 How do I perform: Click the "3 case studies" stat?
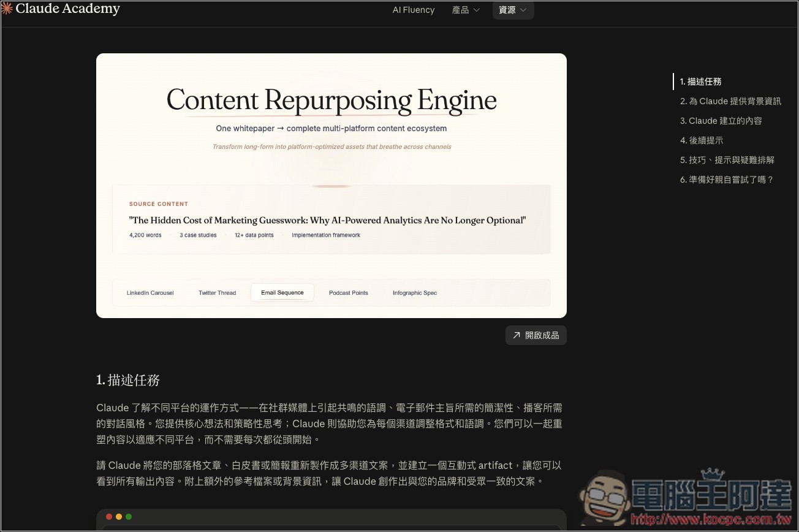pyautogui.click(x=198, y=235)
